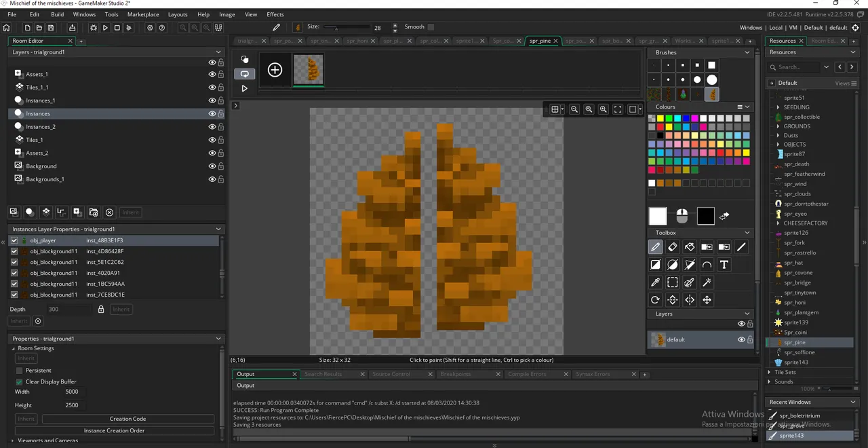Uncheck the instance inst_4D86428F checkbox

[14, 251]
